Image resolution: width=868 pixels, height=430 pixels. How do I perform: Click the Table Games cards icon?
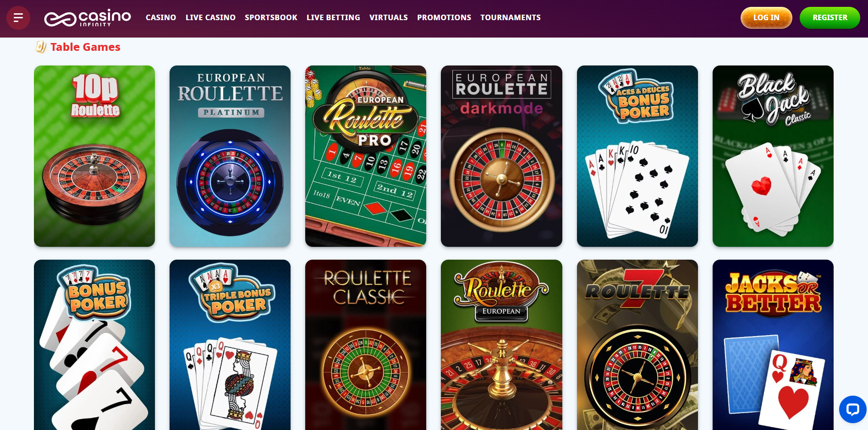41,47
